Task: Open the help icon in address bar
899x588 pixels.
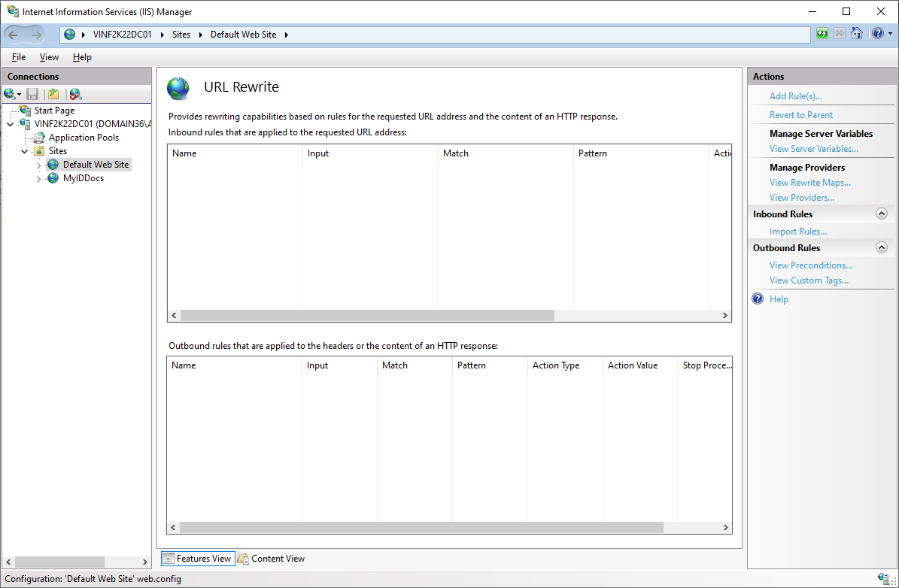Action: pyautogui.click(x=878, y=34)
